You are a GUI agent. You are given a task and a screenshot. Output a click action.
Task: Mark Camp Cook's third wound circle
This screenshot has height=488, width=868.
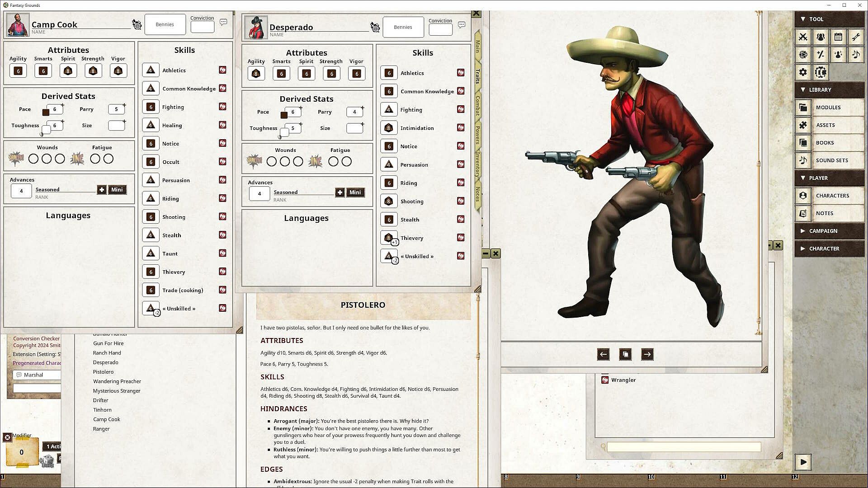60,159
